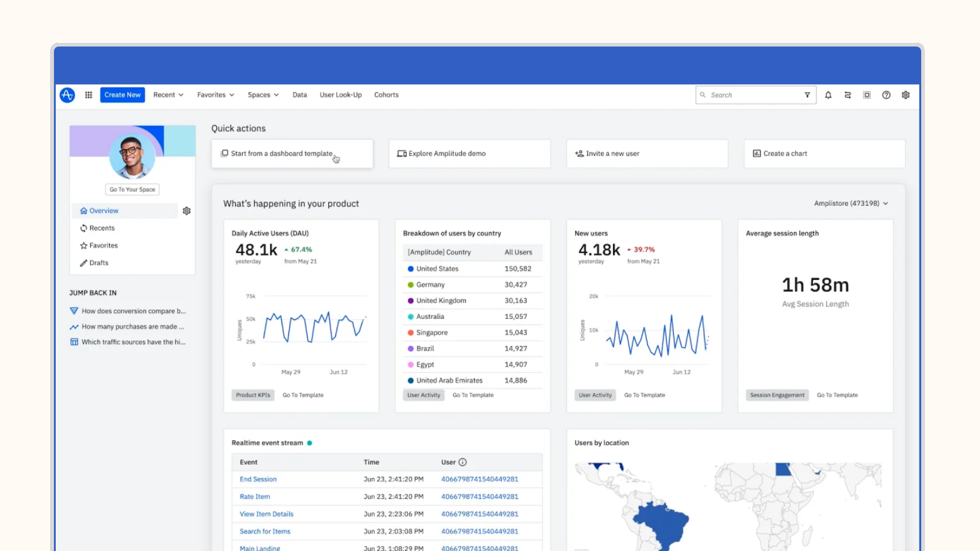This screenshot has width=980, height=551.
Task: Click the Amplitude logo in the top bar
Action: click(x=67, y=95)
